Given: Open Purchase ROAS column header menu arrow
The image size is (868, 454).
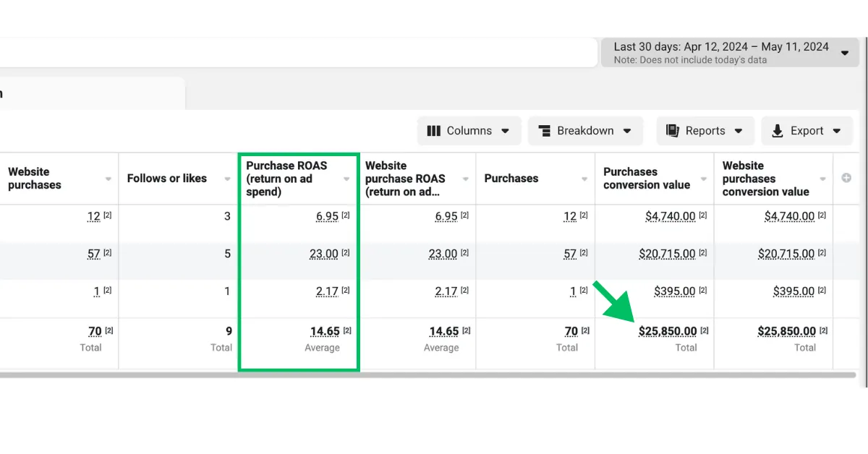Looking at the screenshot, I should 346,179.
